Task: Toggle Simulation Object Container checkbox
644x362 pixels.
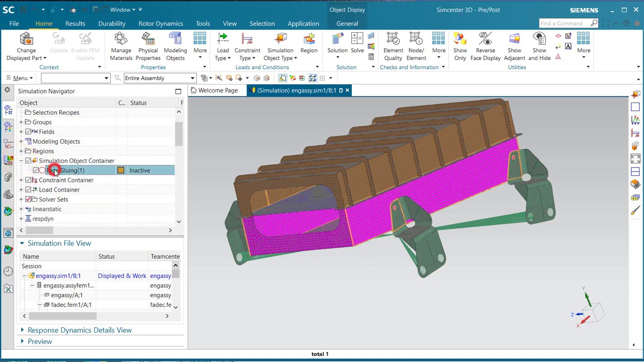Action: [28, 161]
